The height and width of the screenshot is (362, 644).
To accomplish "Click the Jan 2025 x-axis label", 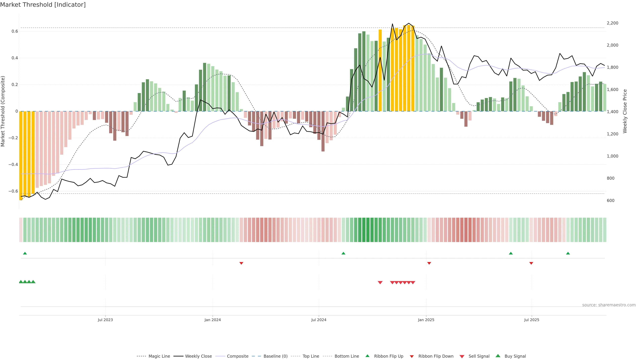I will point(426,320).
